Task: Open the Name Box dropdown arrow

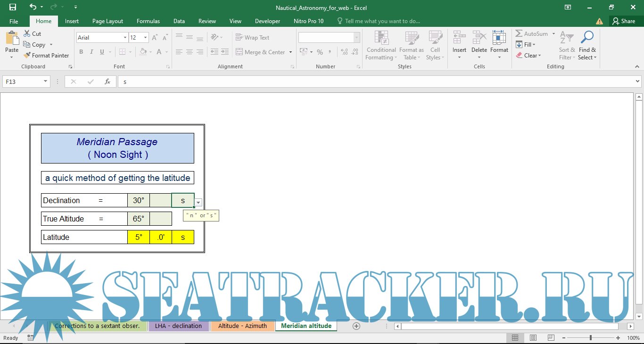Action: coord(46,82)
